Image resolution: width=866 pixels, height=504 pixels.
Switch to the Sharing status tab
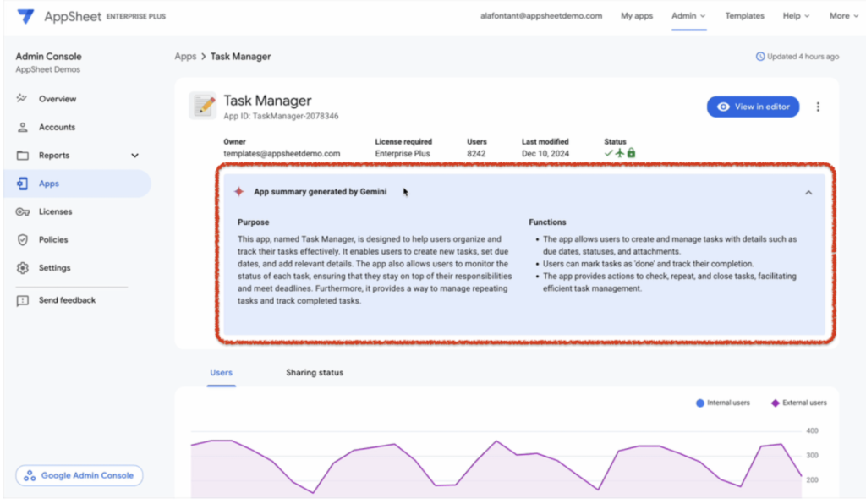tap(314, 372)
